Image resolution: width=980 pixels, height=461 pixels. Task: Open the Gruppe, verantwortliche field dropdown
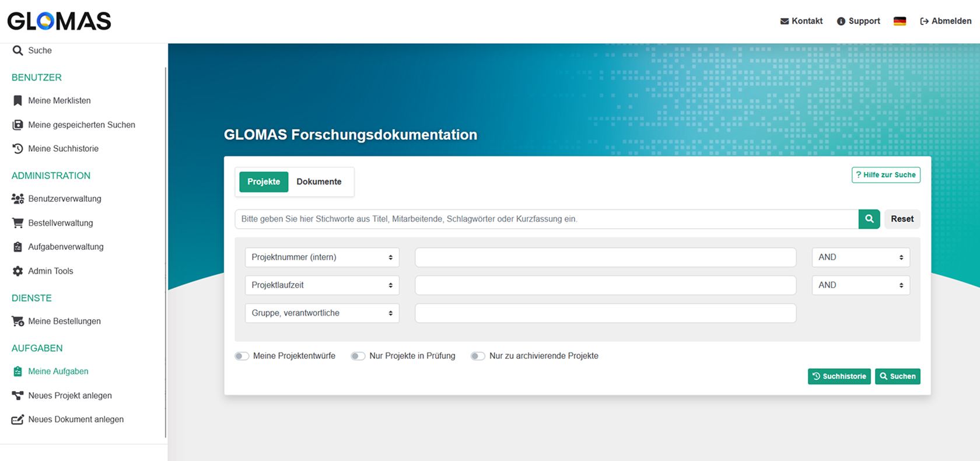point(322,313)
